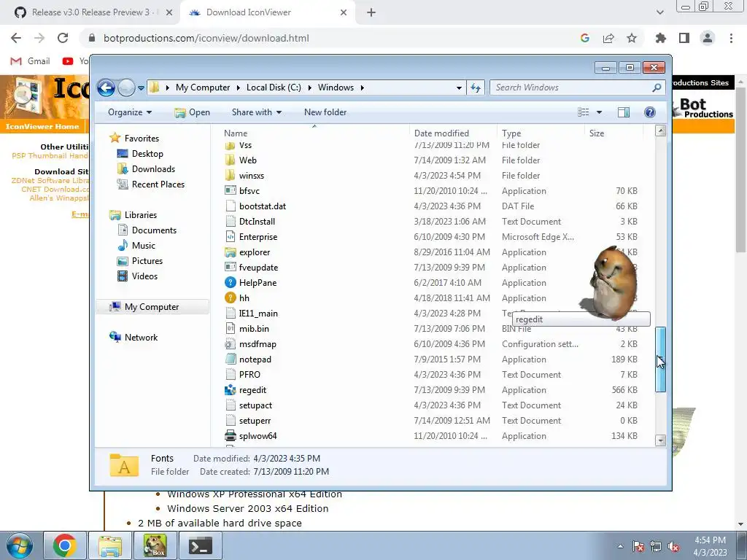Image resolution: width=747 pixels, height=560 pixels.
Task: Click the Explorer forward navigation arrow
Action: (x=126, y=87)
